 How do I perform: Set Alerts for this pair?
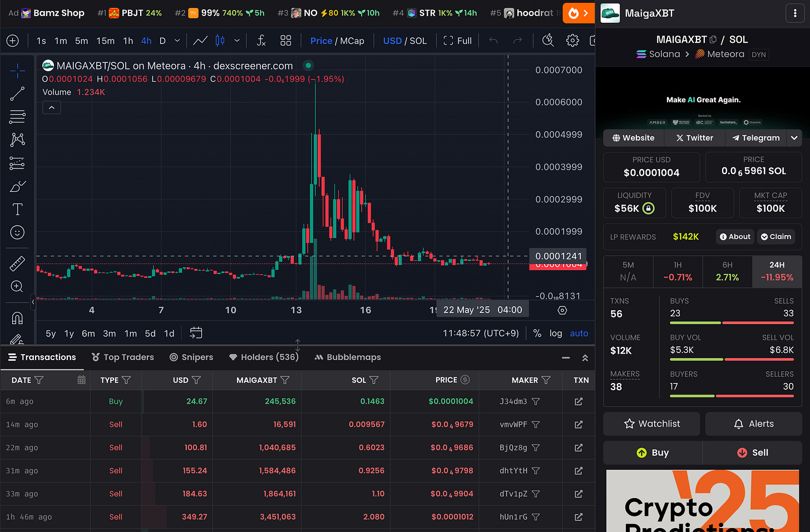tap(754, 424)
